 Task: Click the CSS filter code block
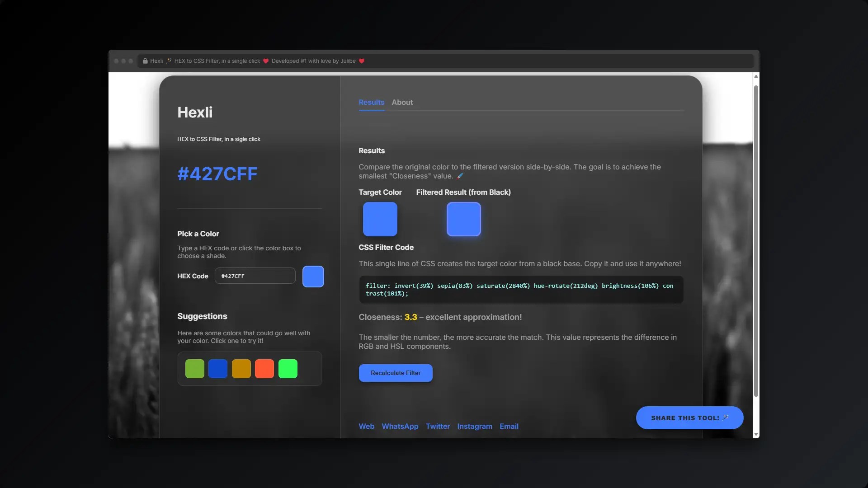520,290
